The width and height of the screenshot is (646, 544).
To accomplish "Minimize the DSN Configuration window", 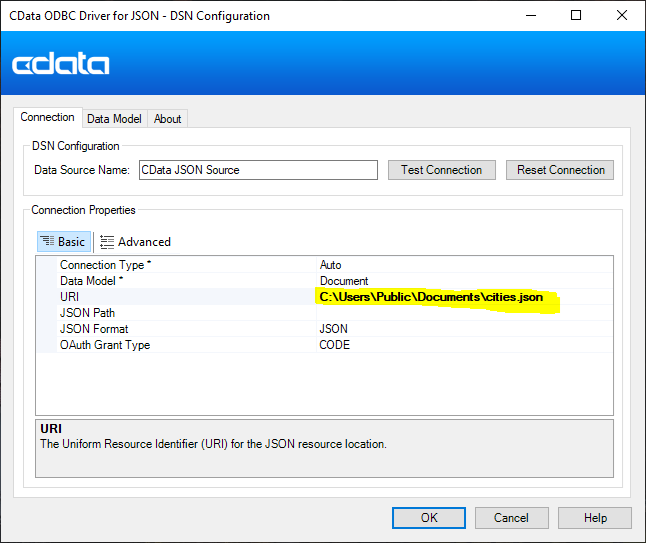I will point(531,16).
